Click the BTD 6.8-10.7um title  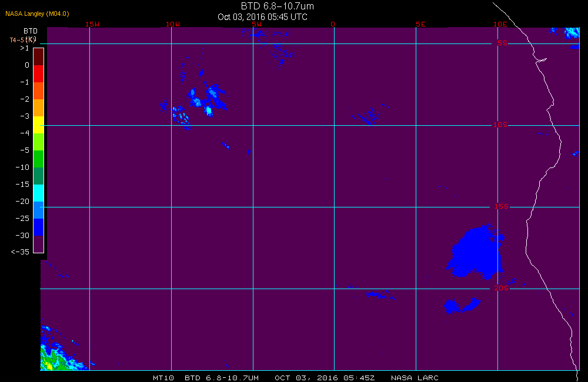[277, 6]
